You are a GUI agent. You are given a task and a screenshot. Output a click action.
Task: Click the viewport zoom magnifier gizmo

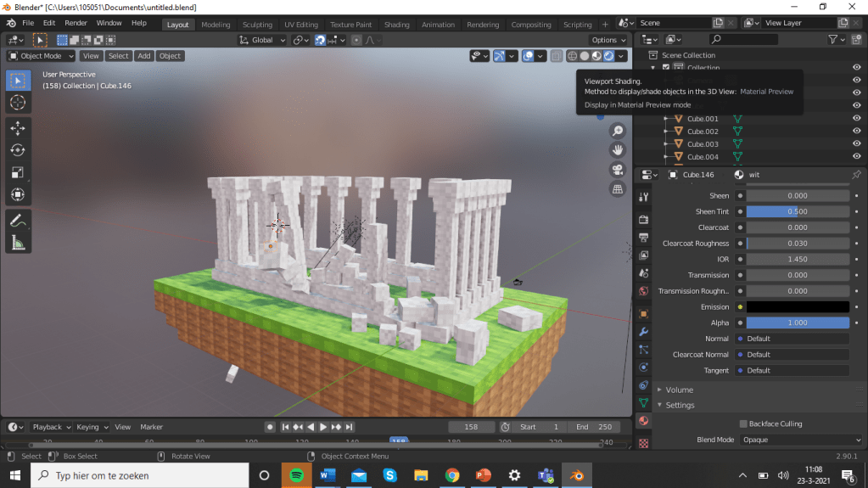click(618, 131)
